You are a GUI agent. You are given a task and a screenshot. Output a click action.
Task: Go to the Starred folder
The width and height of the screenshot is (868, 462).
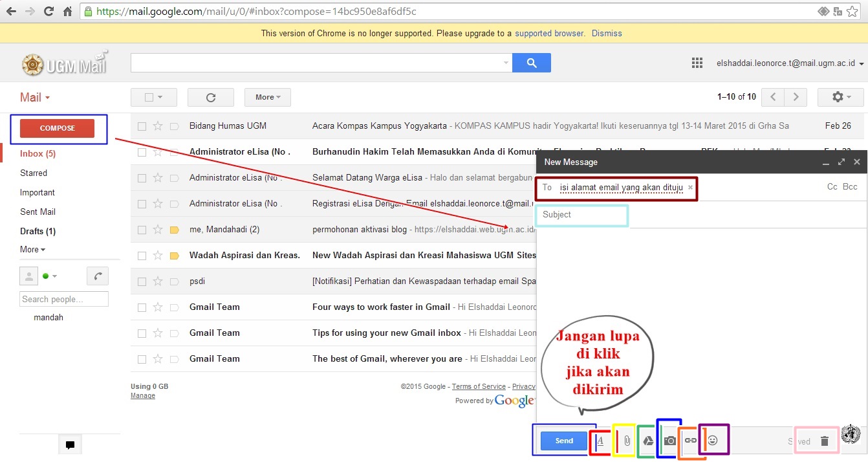click(x=34, y=173)
